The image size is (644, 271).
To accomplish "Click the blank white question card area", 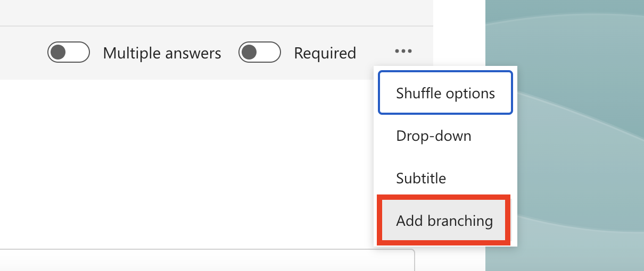I will 186,159.
